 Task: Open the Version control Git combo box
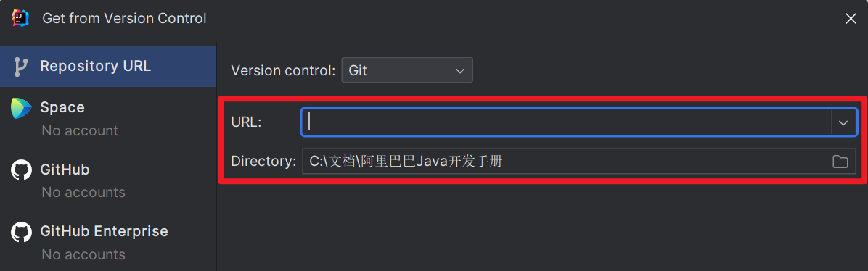(x=407, y=70)
